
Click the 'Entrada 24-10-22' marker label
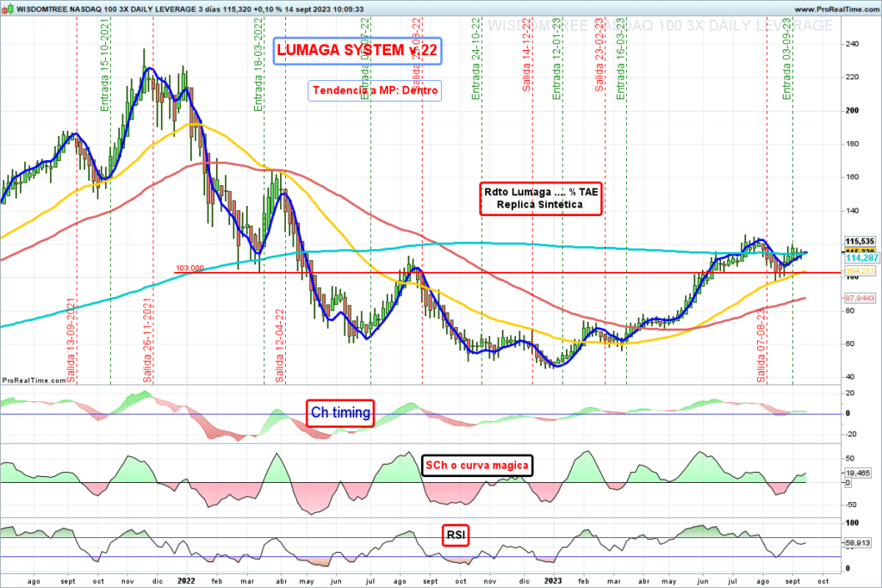click(x=475, y=59)
